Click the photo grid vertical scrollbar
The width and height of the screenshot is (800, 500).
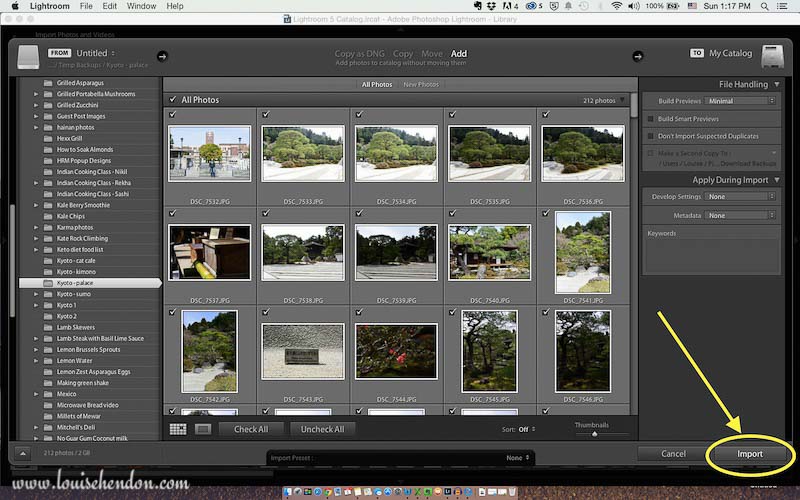[634, 105]
